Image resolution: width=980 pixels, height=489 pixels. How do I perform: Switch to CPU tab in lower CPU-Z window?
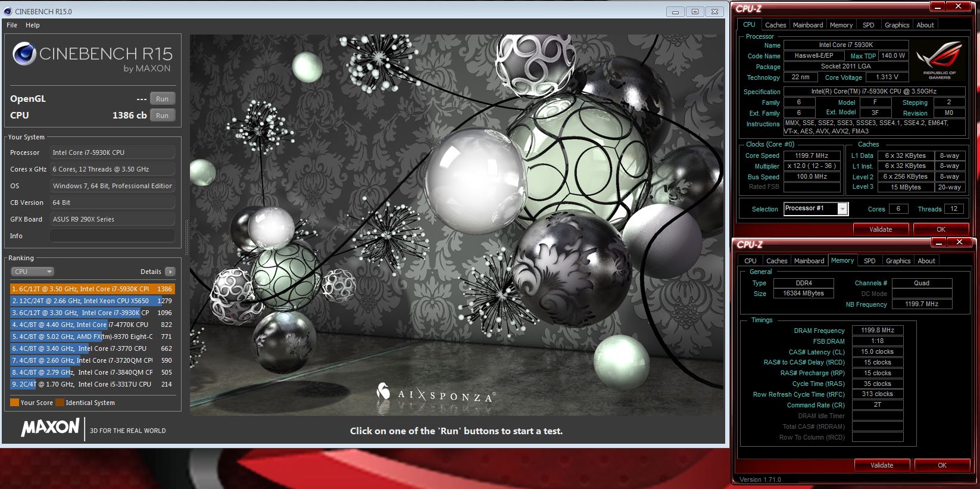750,261
